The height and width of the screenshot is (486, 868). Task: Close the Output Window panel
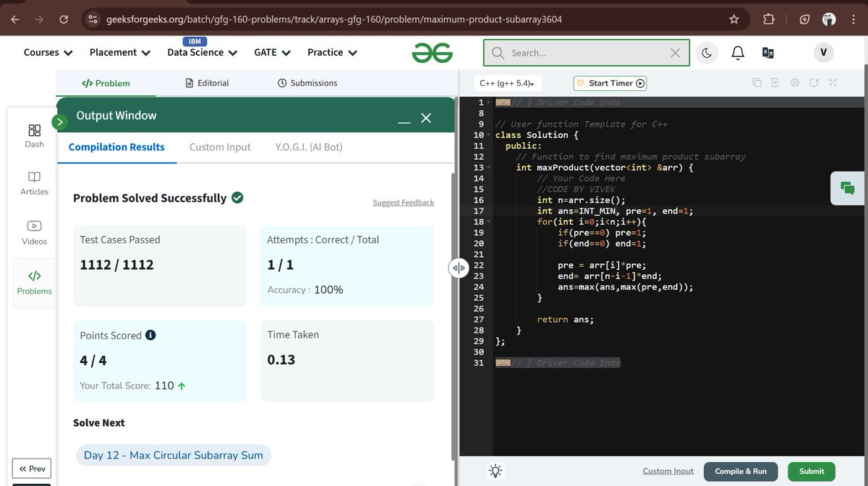click(426, 118)
